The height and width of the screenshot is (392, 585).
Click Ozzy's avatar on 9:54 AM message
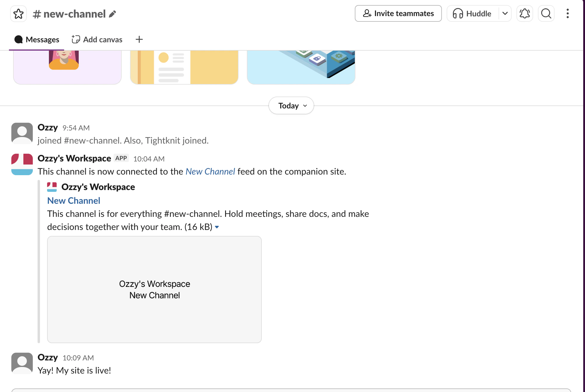coord(22,133)
